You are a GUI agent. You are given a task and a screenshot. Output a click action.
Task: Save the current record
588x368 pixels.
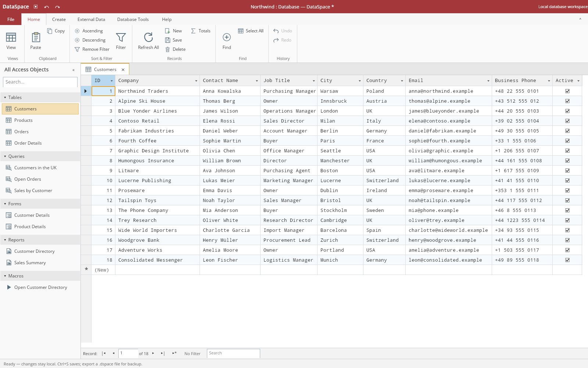coord(173,40)
